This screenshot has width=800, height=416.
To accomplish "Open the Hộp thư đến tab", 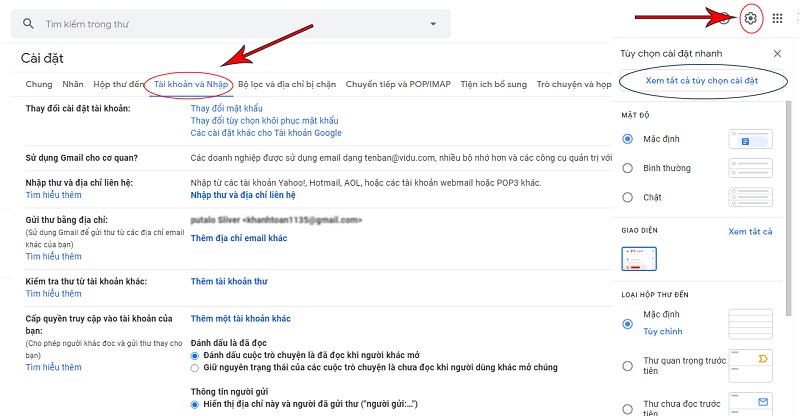I will 118,84.
